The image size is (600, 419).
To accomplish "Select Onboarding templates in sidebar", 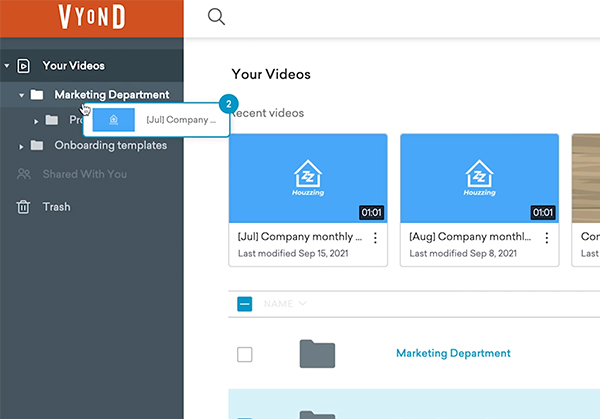I will 110,146.
